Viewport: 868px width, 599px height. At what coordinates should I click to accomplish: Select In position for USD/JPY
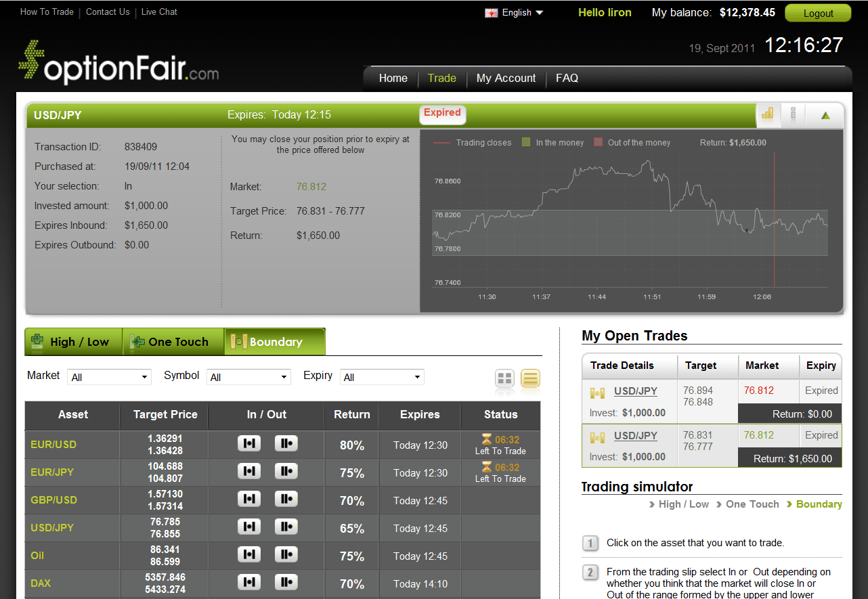(248, 527)
